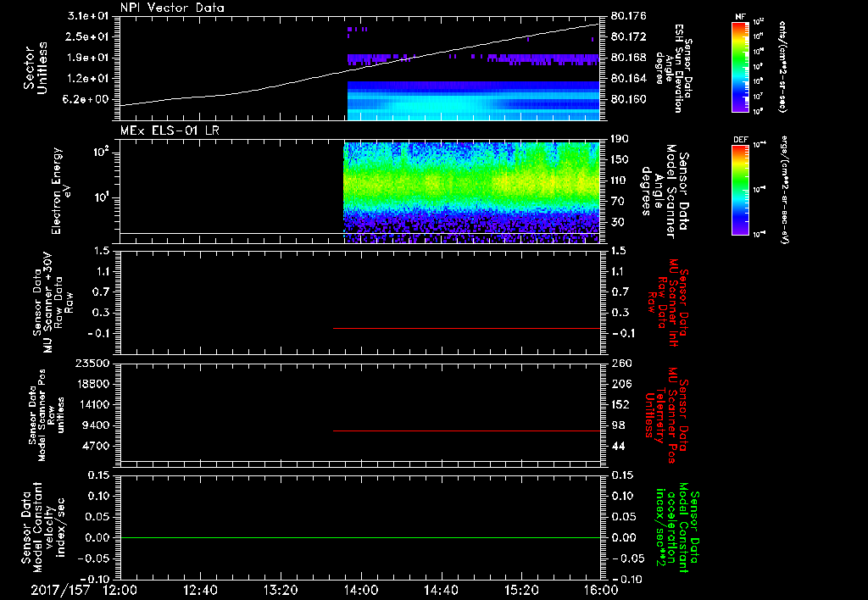Click the red line in Scanner Pos panel
The height and width of the screenshot is (600, 868).
[x=467, y=431]
